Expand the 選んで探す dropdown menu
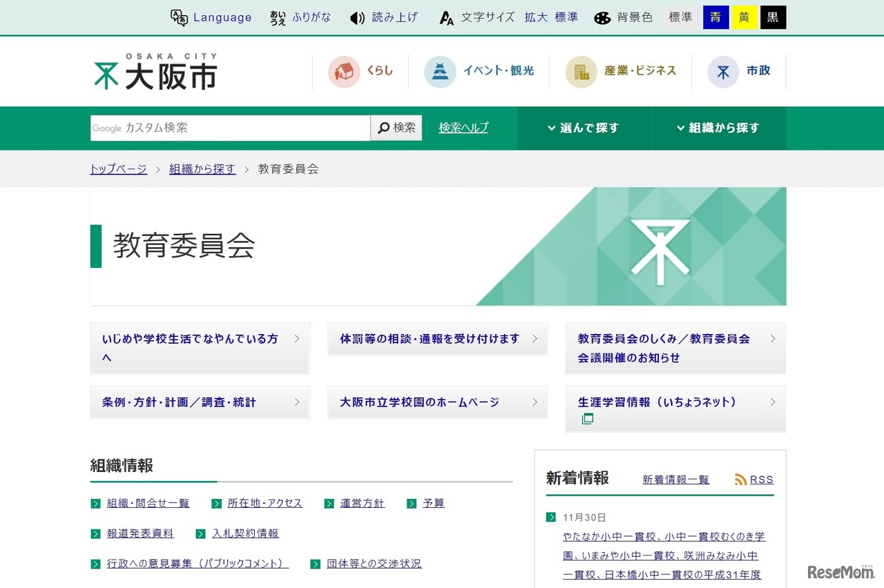This screenshot has height=588, width=884. point(584,128)
